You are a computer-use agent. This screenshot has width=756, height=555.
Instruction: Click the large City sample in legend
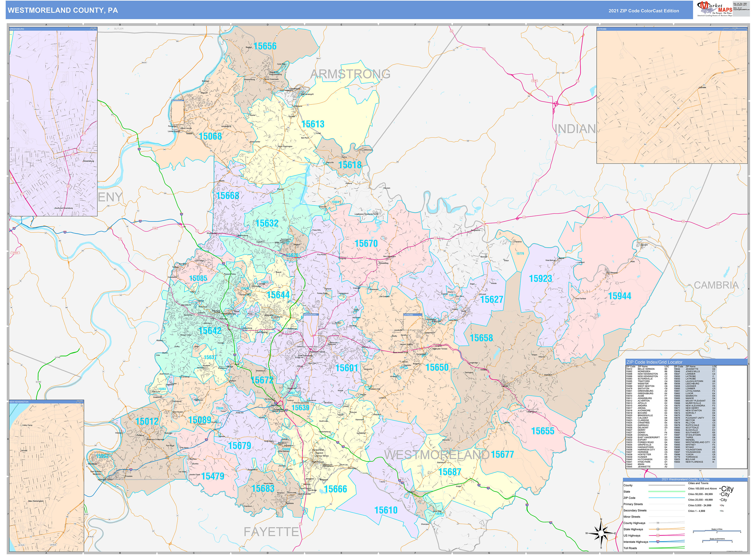pyautogui.click(x=727, y=489)
